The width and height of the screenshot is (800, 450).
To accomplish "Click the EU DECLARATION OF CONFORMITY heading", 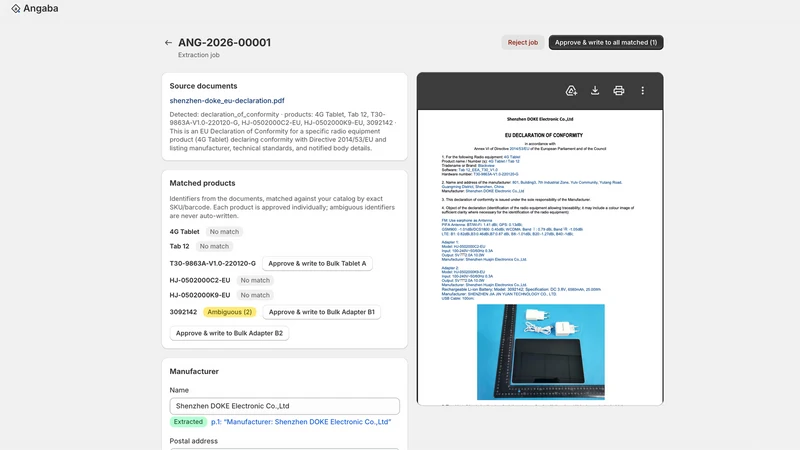I will [x=544, y=135].
